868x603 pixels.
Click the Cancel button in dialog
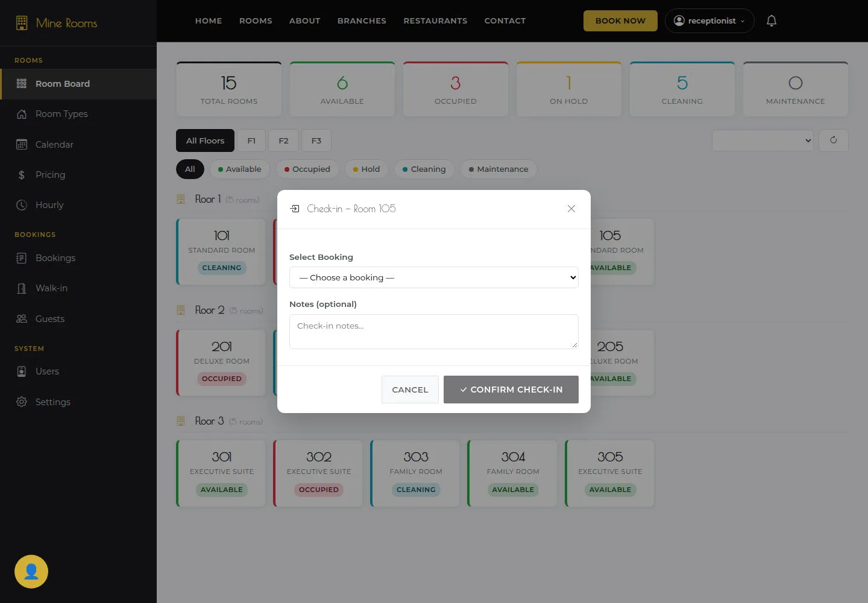click(410, 390)
